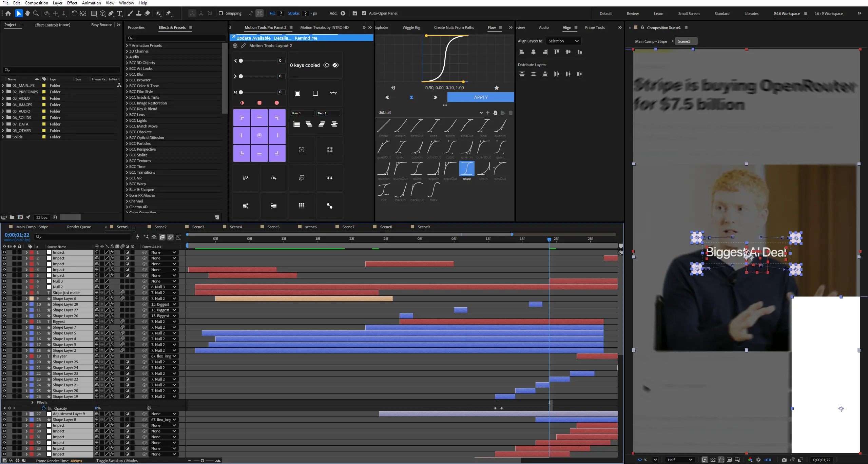Enable the Snapping checkbox

(221, 13)
